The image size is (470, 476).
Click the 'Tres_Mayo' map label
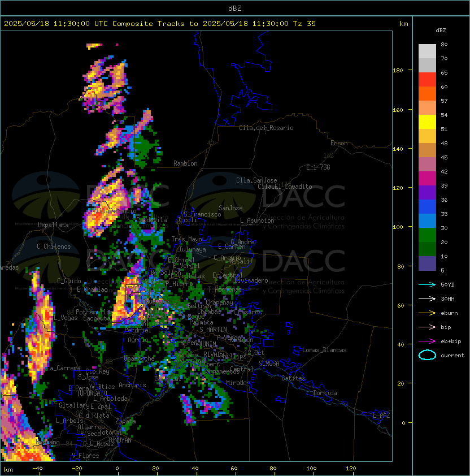click(186, 239)
